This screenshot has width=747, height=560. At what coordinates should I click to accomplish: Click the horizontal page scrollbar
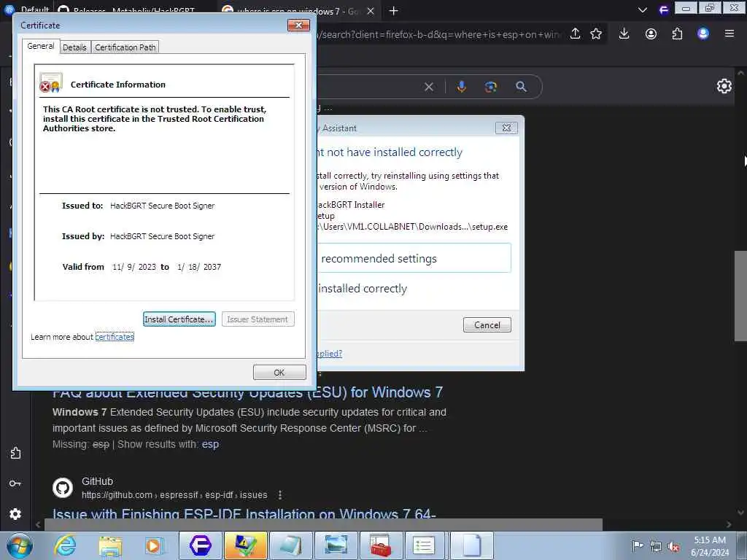click(x=323, y=524)
